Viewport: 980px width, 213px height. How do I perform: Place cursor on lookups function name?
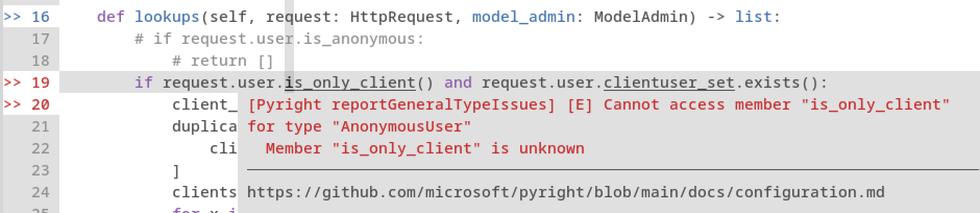point(167,17)
